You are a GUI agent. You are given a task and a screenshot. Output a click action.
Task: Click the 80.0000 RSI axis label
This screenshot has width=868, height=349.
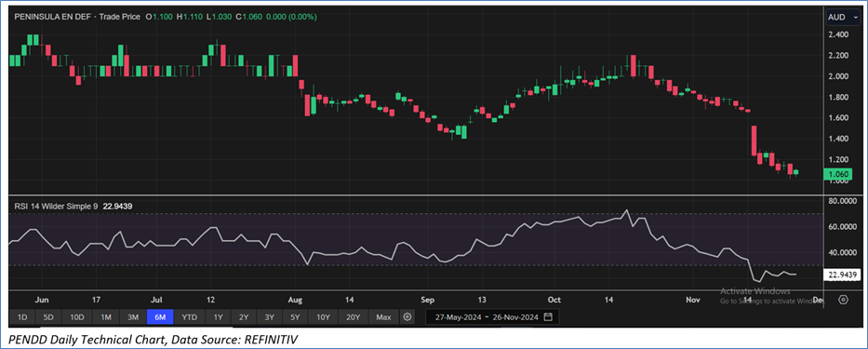point(844,201)
